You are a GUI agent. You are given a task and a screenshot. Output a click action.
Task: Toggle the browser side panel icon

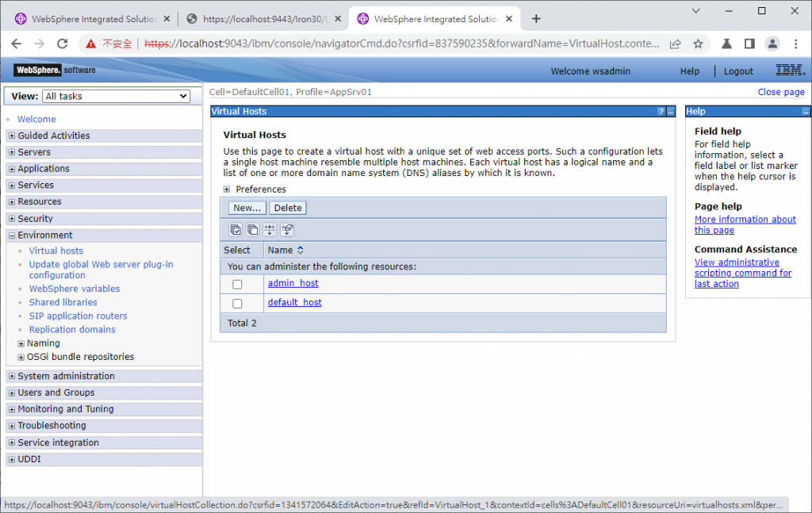coord(749,44)
